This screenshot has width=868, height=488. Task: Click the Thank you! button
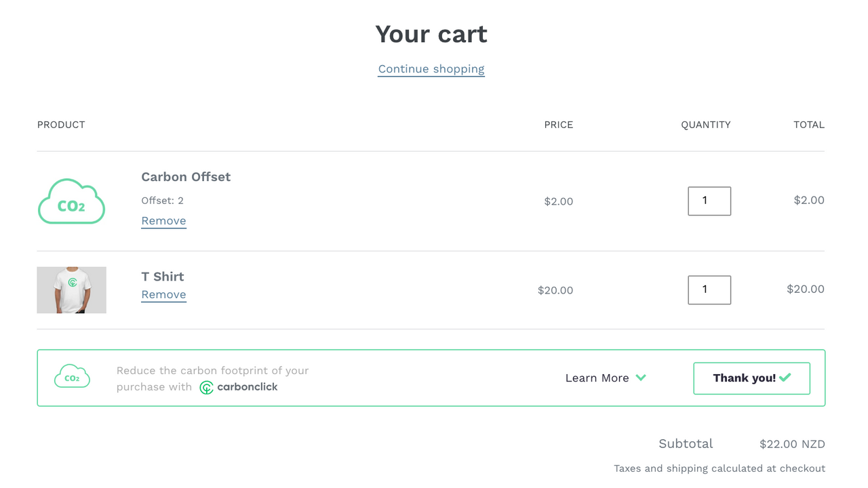(x=751, y=378)
